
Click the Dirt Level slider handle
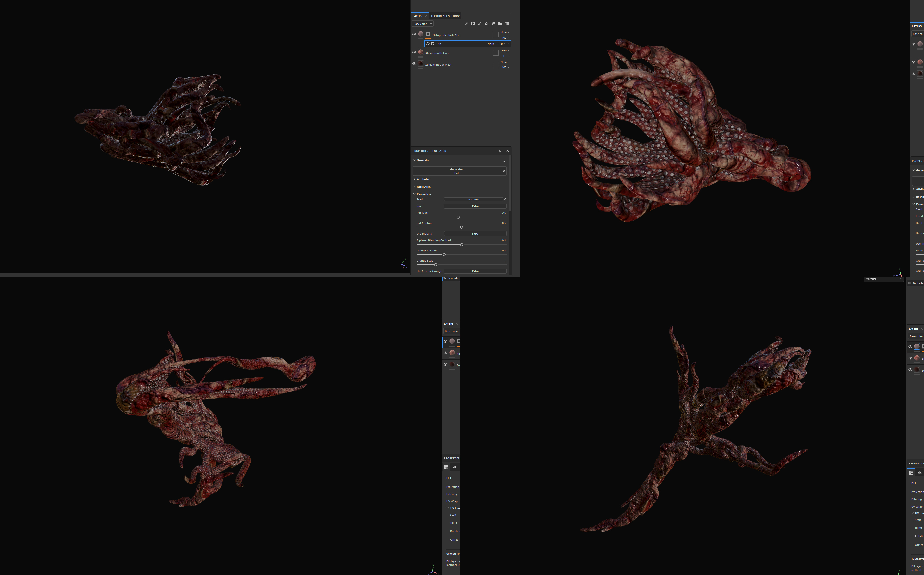(x=458, y=217)
